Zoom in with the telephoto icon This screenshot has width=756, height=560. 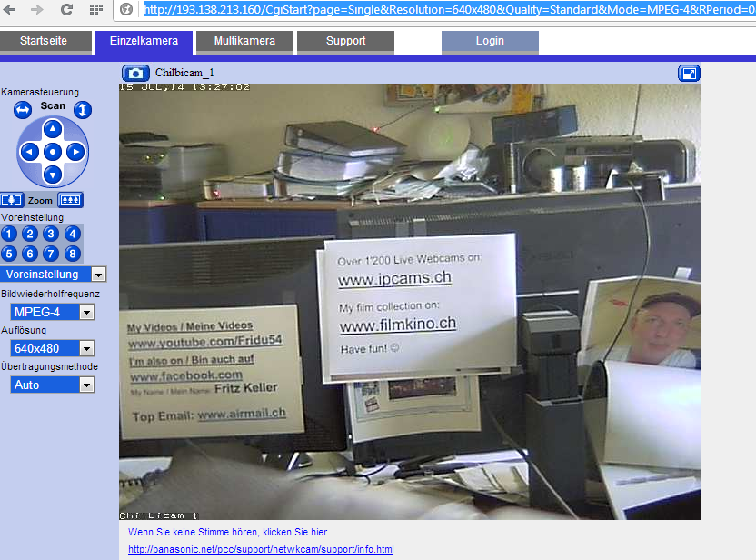[x=12, y=200]
